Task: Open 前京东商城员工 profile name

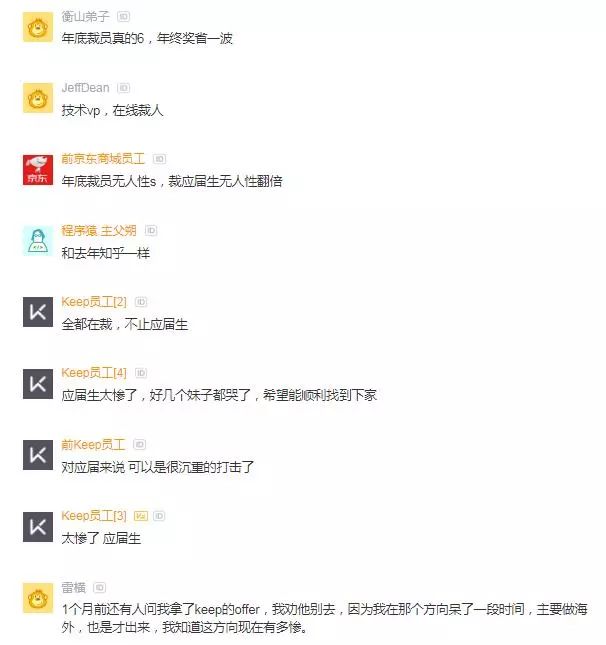Action: click(103, 159)
